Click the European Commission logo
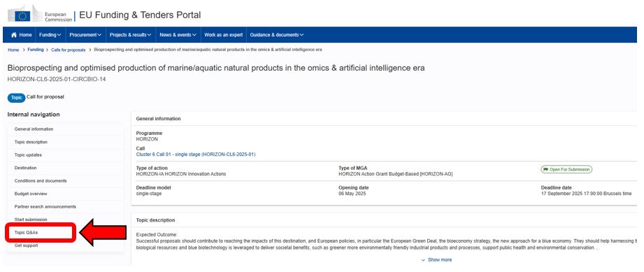The height and width of the screenshot is (272, 644). pos(40,15)
